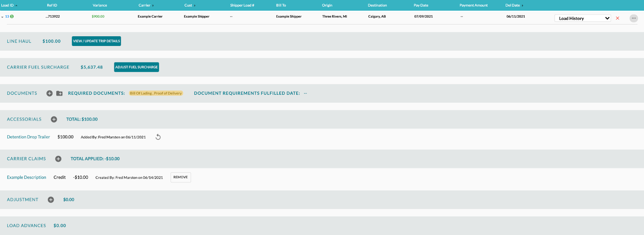Click Adjust Fuel Surcharge button
Image resolution: width=644 pixels, height=235 pixels.
136,67
